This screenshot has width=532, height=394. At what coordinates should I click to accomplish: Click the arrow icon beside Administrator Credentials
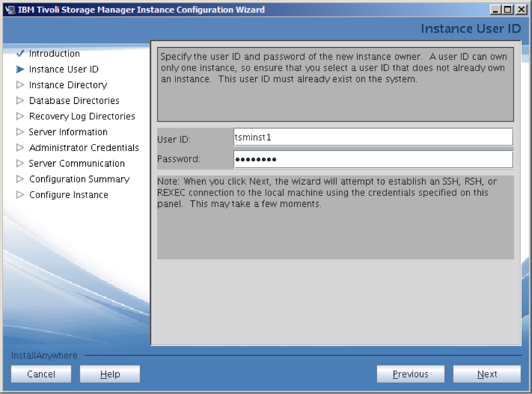(x=20, y=147)
